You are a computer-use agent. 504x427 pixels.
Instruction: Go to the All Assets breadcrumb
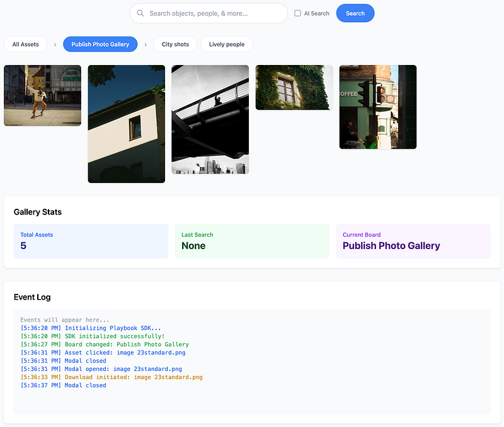26,44
